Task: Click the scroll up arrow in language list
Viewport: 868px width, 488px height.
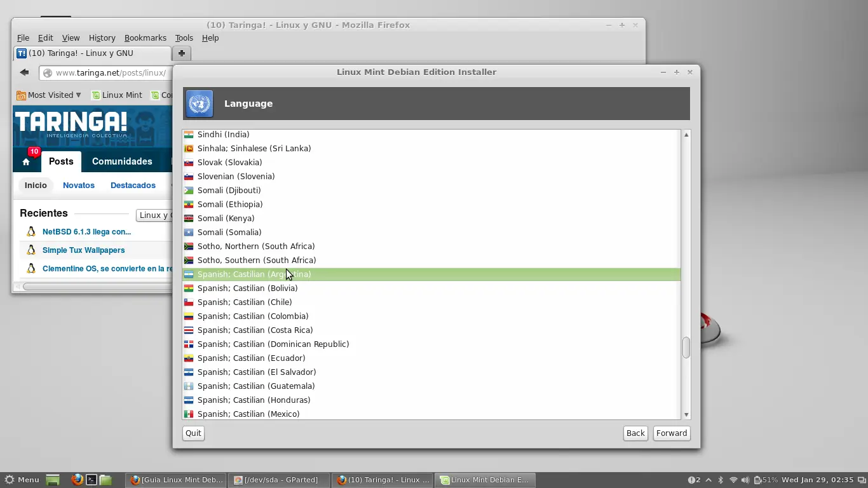Action: 686,135
